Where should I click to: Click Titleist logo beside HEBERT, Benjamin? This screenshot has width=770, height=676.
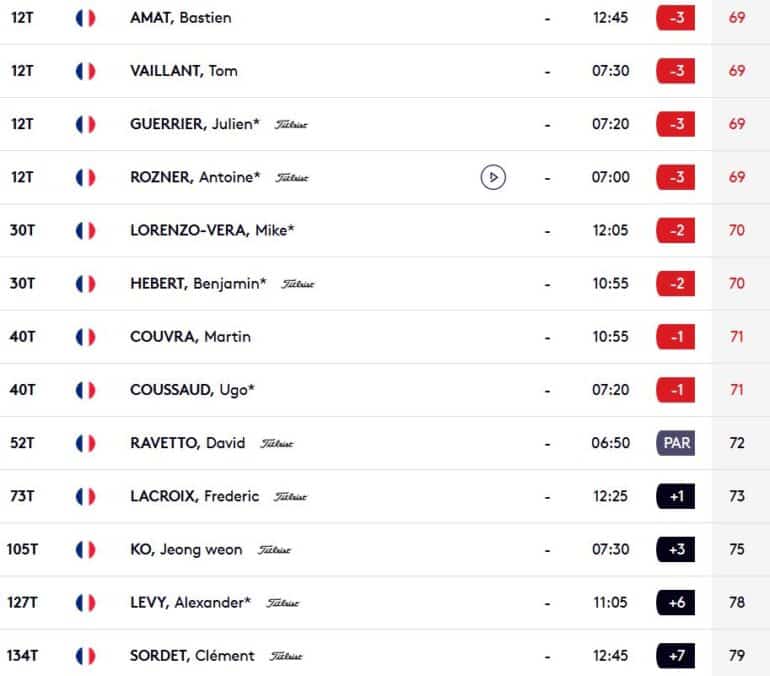coord(298,284)
